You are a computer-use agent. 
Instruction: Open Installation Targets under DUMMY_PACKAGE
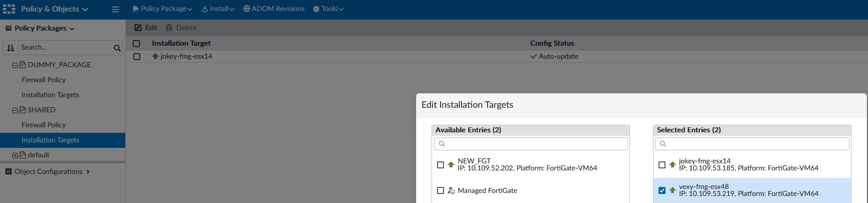pyautogui.click(x=50, y=95)
